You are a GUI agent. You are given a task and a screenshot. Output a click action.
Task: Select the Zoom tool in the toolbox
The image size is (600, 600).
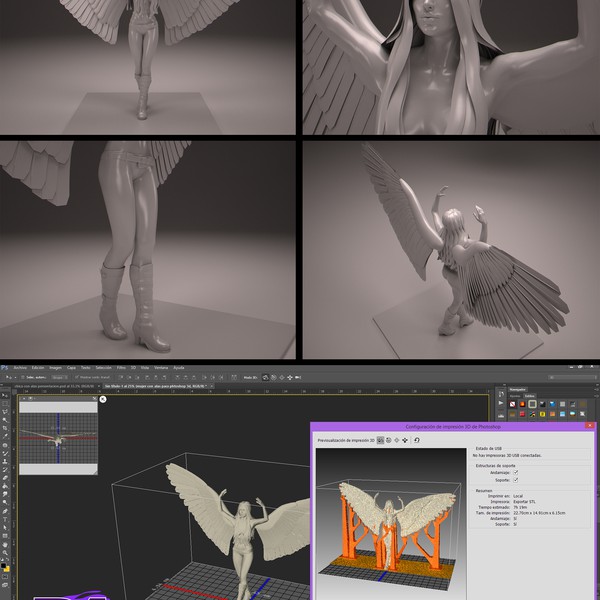coord(5,553)
